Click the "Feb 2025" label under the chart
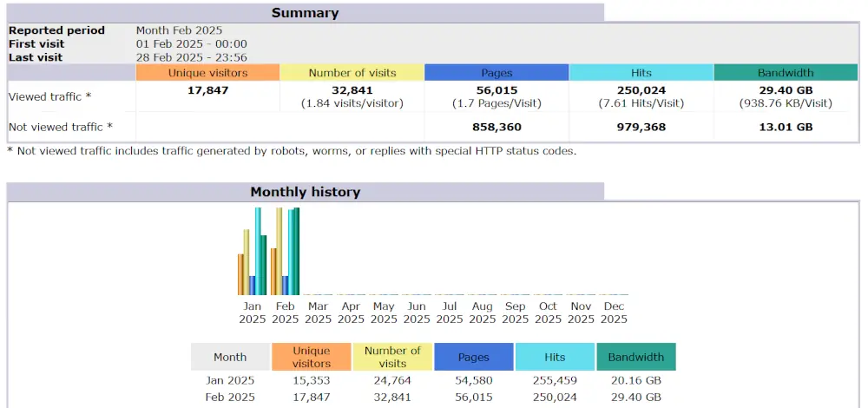868x408 pixels. tap(285, 313)
